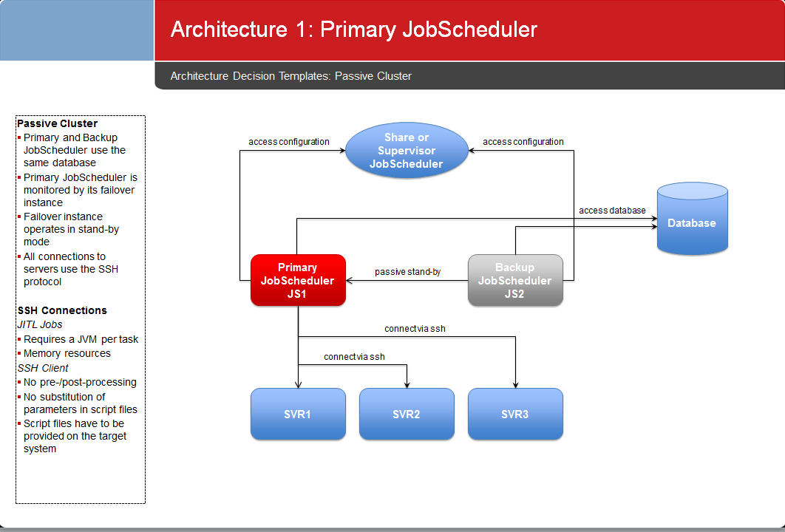Click the connect via ssh label near SVR2
The image size is (785, 532).
(x=354, y=356)
